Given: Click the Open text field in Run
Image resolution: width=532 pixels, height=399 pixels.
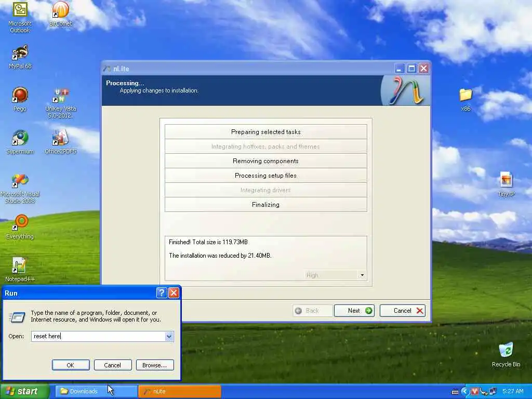Looking at the screenshot, I should [98, 336].
